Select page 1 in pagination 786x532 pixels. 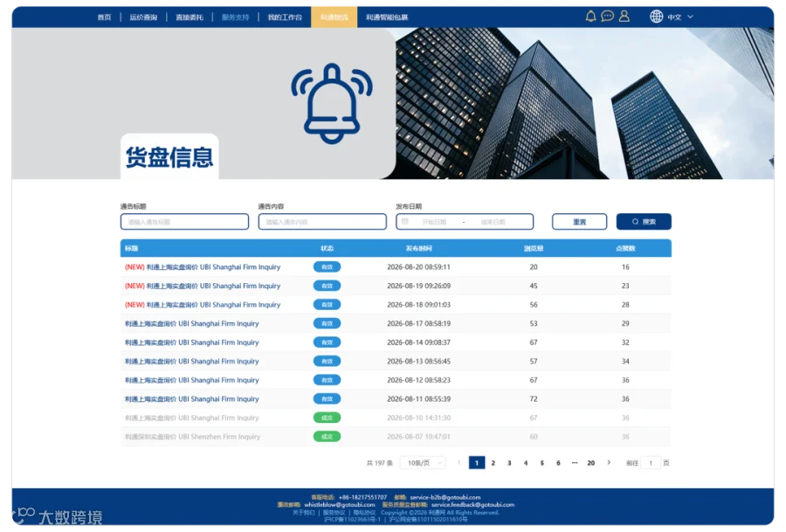tap(477, 463)
